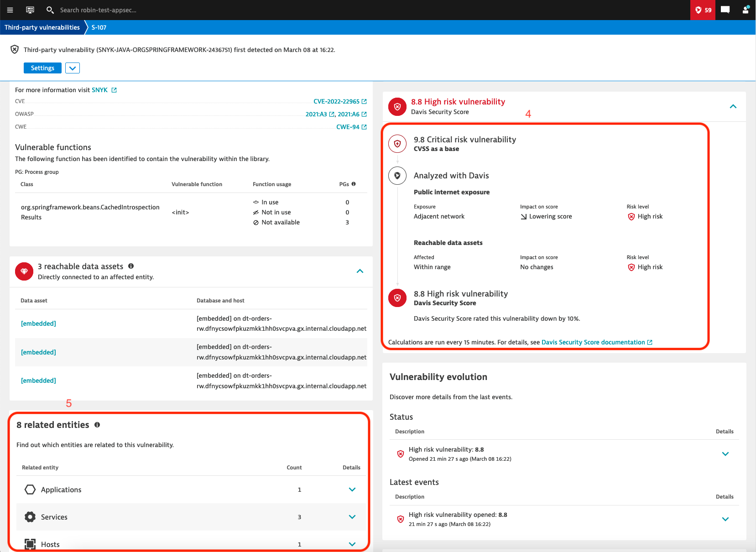The height and width of the screenshot is (552, 756).
Task: Expand Applications related entity details
Action: [352, 490]
